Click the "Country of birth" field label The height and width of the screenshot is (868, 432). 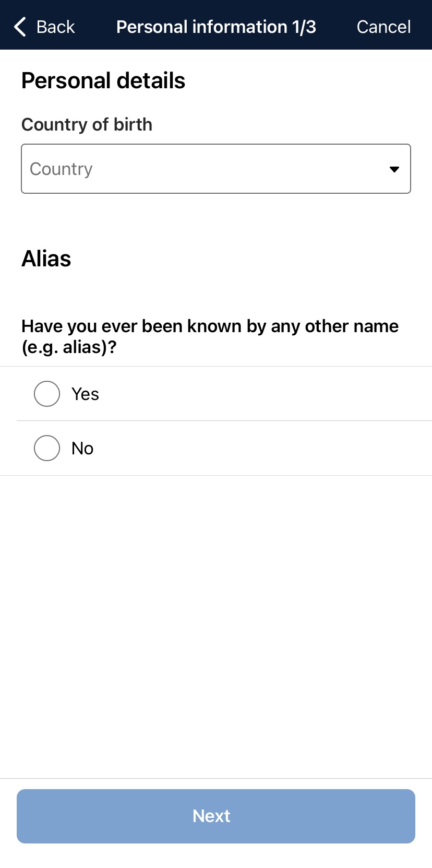coord(87,124)
